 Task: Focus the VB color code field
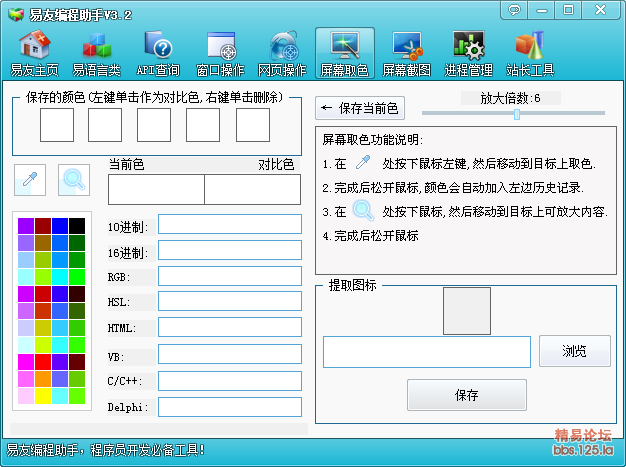[230, 354]
